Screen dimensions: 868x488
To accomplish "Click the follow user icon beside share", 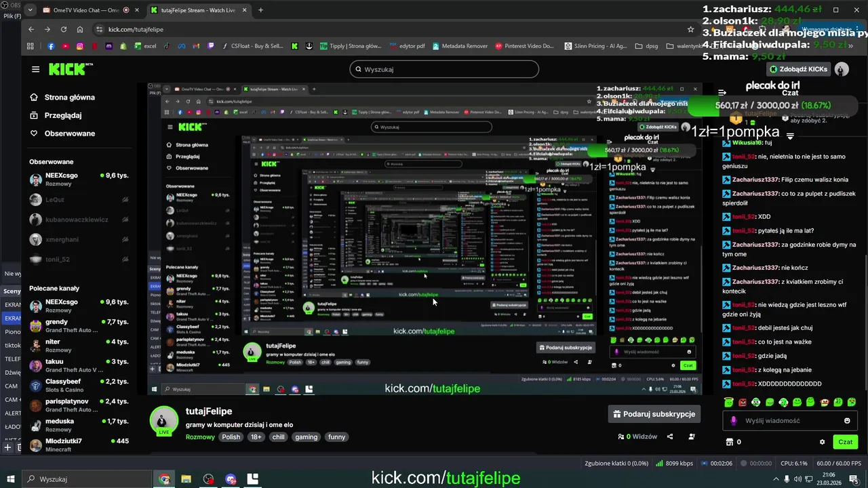I will click(690, 437).
